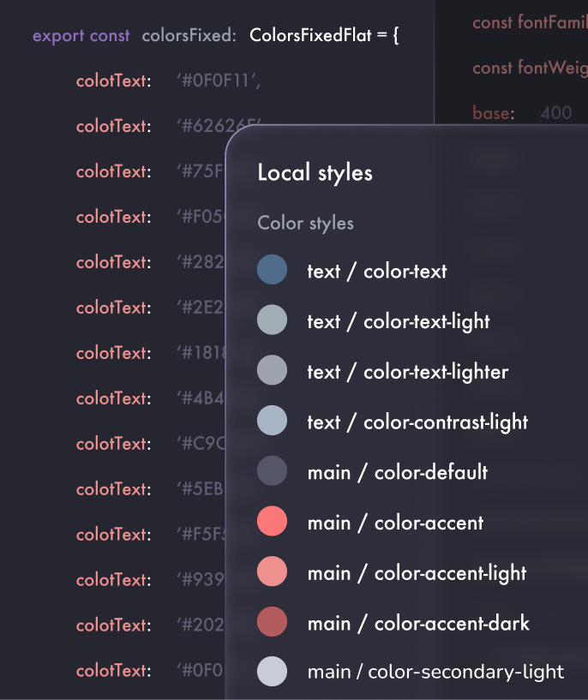This screenshot has height=700, width=588.
Task: Click the "export const" keyword
Action: [x=81, y=36]
